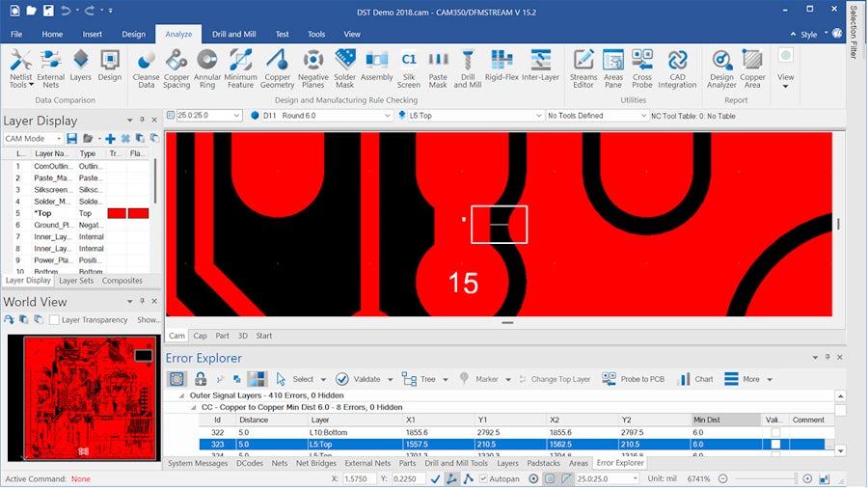Open the 25.0:25.0 grid dropdown above canvas
This screenshot has width=868, height=488.
(208, 115)
